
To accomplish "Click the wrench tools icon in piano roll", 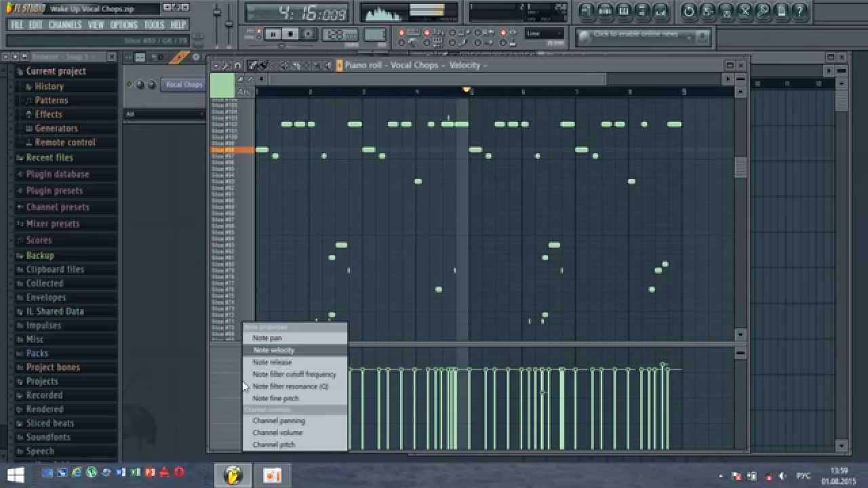I will point(226,66).
